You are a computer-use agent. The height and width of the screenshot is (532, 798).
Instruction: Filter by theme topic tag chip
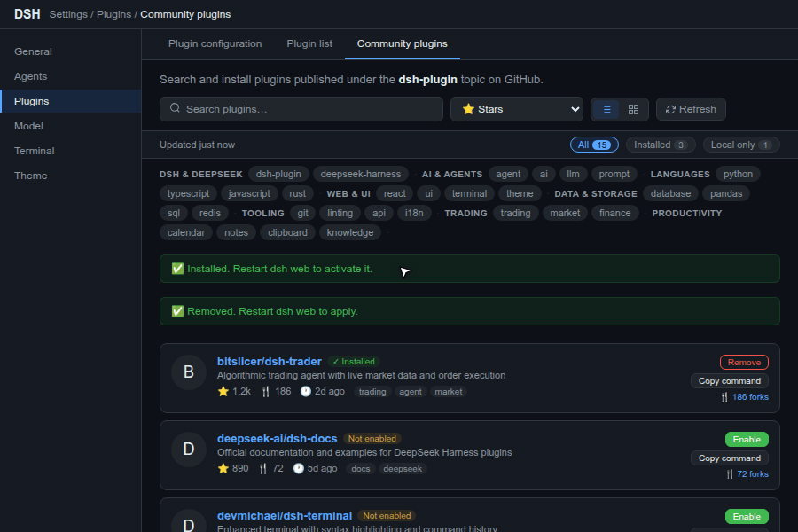pyautogui.click(x=520, y=193)
